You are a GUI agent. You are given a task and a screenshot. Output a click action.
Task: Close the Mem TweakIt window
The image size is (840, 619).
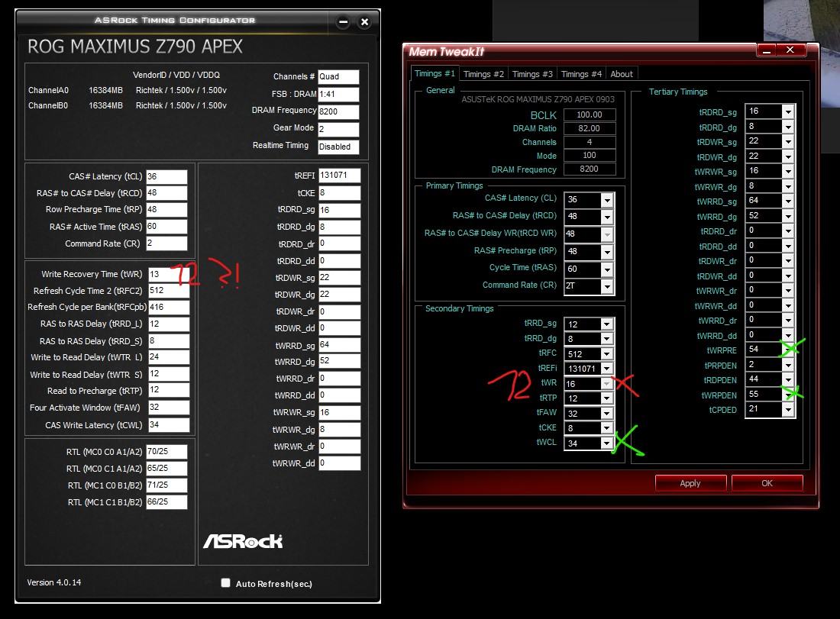coord(790,50)
